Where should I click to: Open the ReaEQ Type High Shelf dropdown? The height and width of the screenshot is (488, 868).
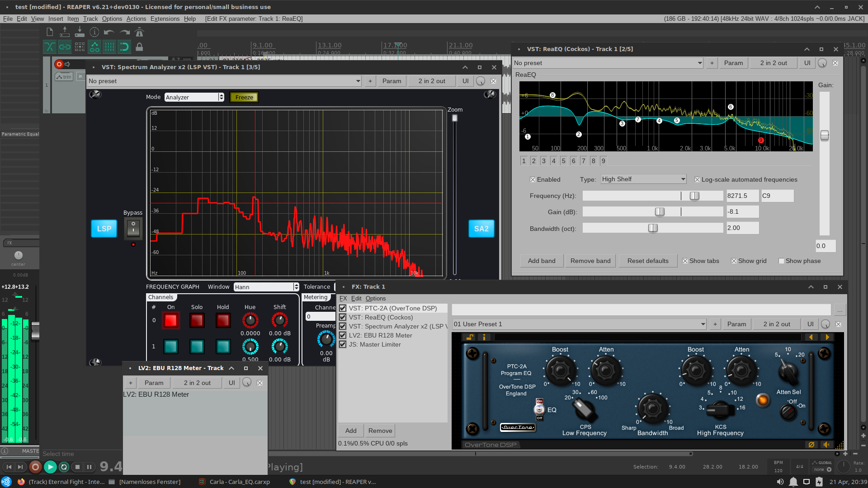[643, 179]
